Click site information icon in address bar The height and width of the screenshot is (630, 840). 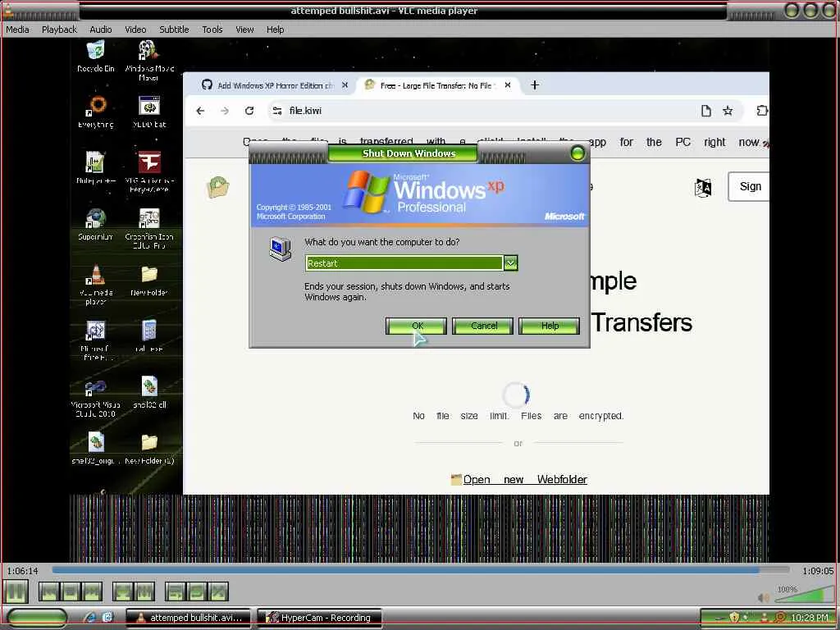point(277,111)
